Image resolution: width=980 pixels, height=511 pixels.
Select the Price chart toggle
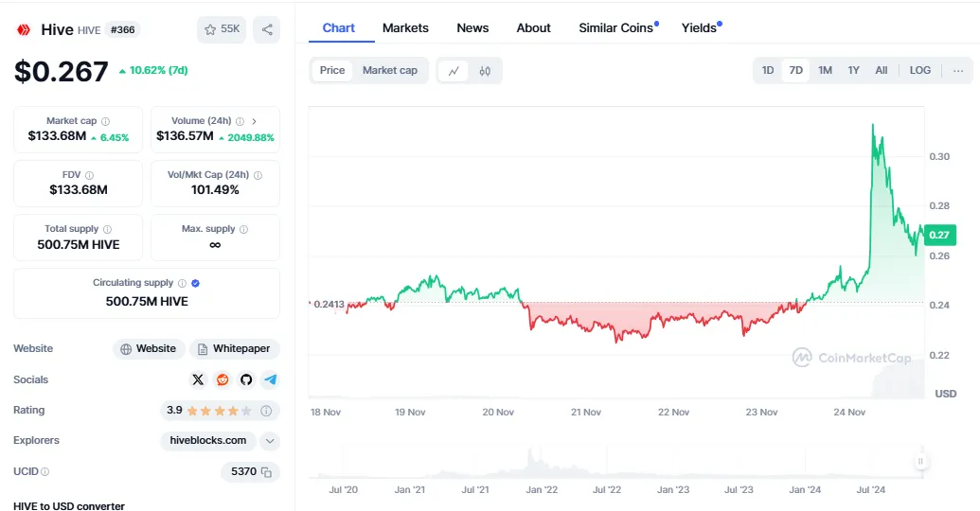(332, 71)
